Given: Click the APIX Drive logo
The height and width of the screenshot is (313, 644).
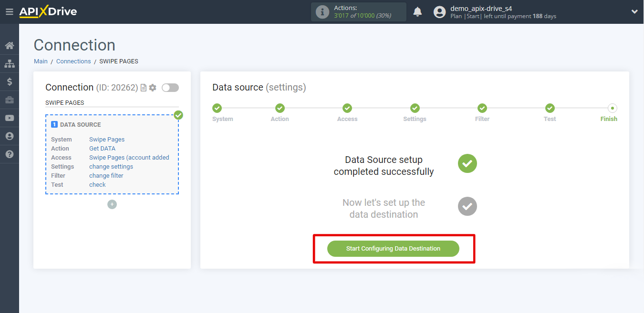Looking at the screenshot, I should (48, 12).
